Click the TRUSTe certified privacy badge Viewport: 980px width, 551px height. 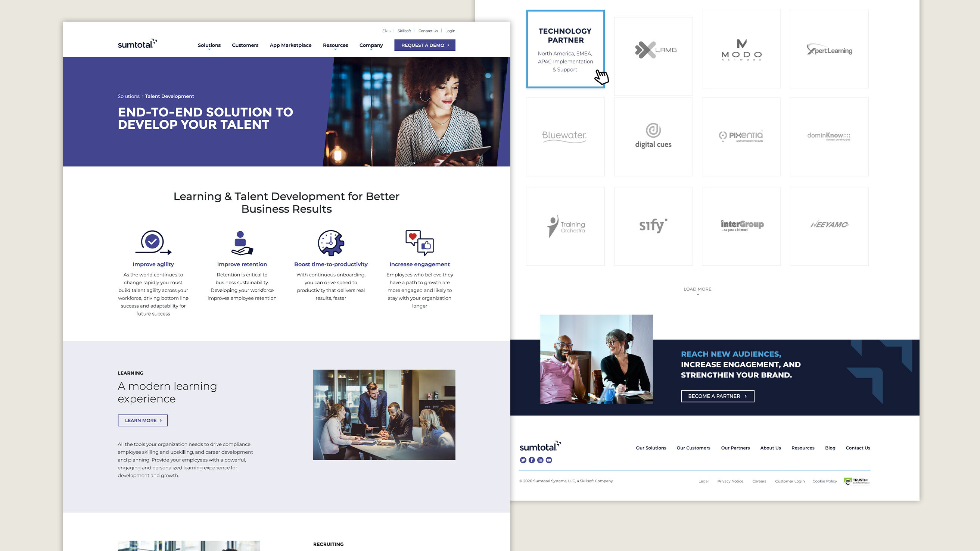tap(857, 481)
